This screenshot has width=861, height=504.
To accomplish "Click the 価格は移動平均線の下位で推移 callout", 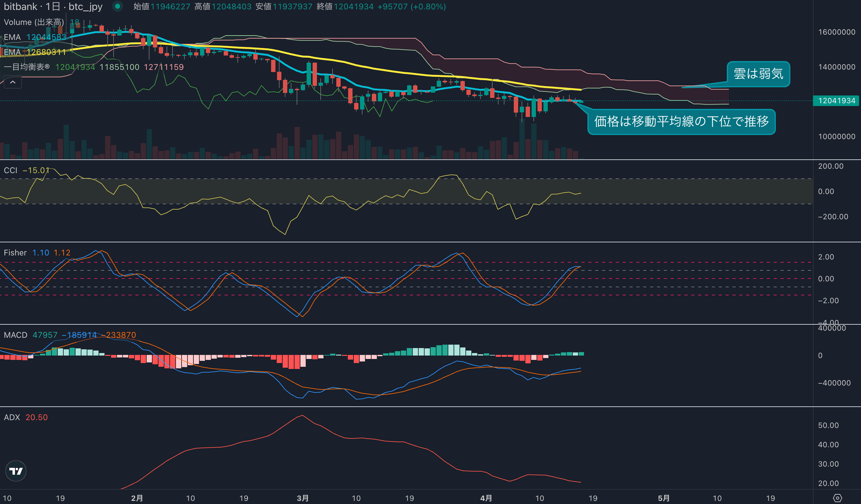I will point(681,122).
